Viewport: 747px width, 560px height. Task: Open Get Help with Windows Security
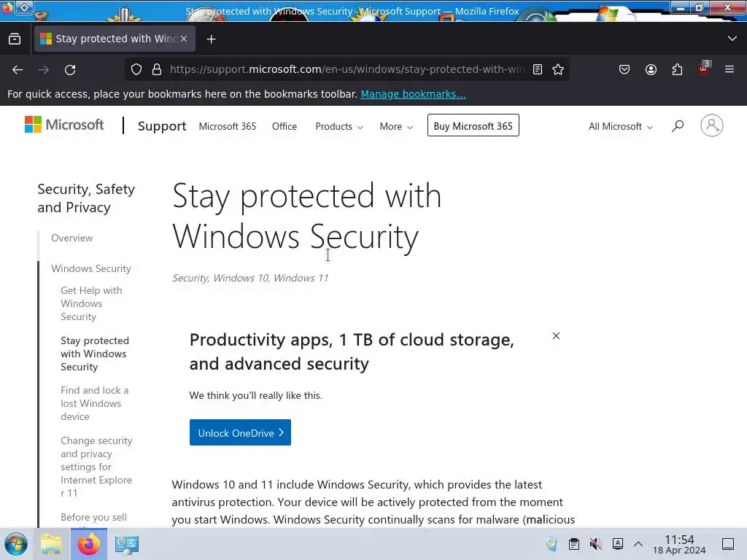[x=91, y=303]
